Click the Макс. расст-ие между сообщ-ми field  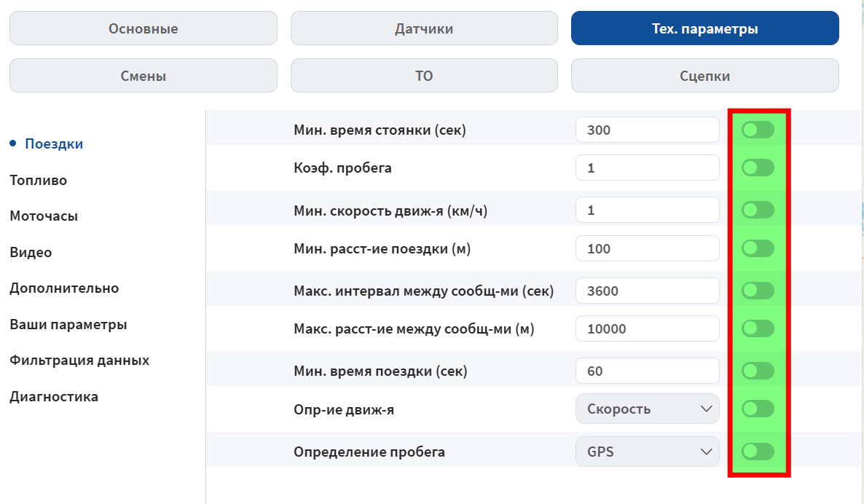pos(647,328)
